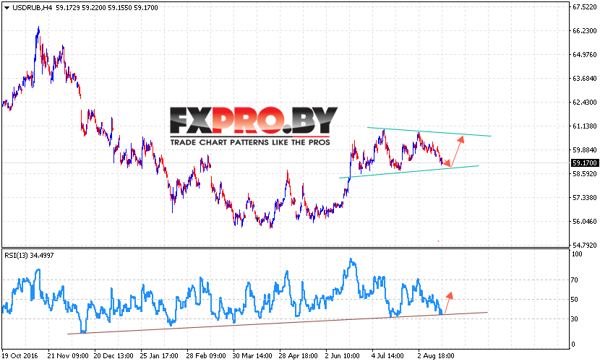Click the 56.0460 price axis label

585,222
